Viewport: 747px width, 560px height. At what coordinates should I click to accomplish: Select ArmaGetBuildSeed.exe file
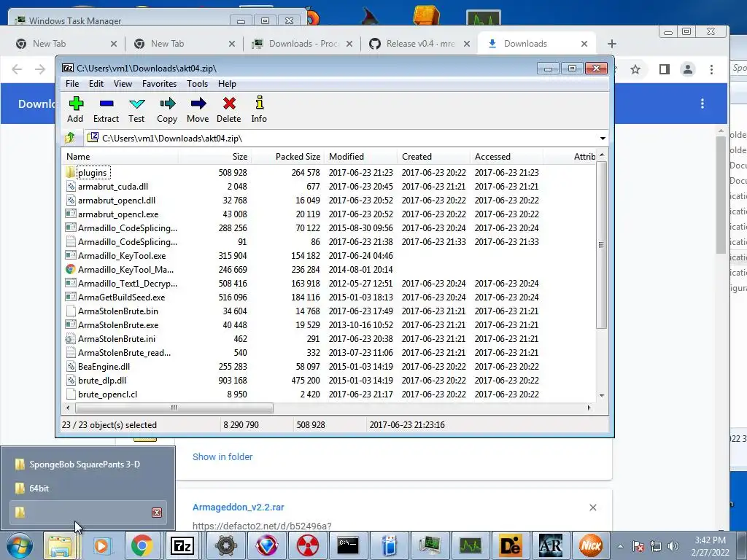pyautogui.click(x=329, y=297)
